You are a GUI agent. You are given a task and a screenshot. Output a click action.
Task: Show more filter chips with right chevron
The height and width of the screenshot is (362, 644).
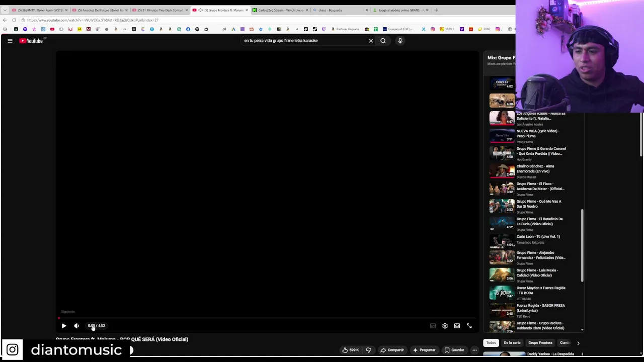tap(578, 343)
